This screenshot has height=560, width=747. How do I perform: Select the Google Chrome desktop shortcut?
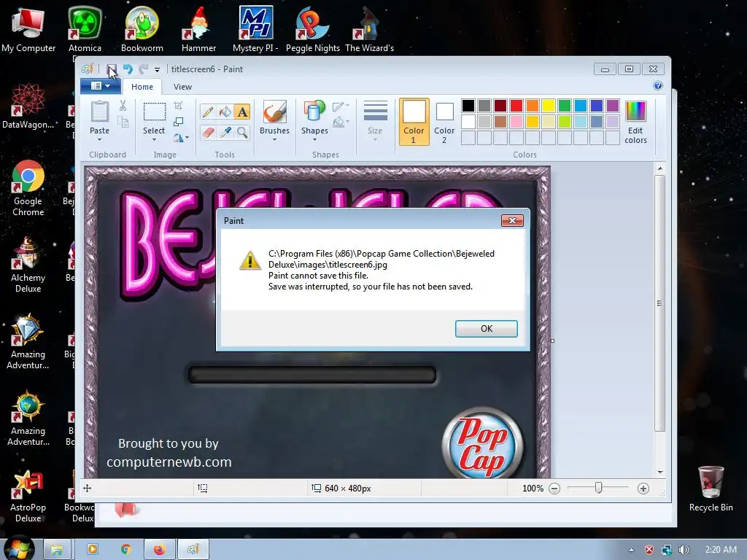coord(28,189)
